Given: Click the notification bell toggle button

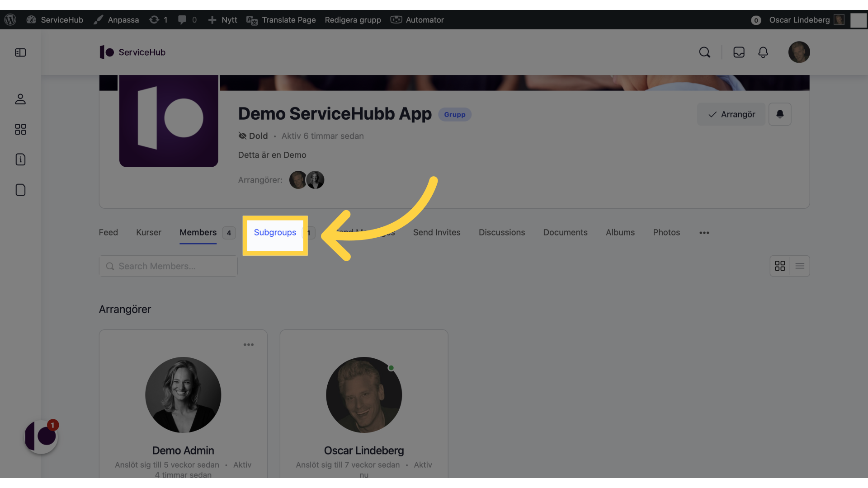Looking at the screenshot, I should coord(780,114).
